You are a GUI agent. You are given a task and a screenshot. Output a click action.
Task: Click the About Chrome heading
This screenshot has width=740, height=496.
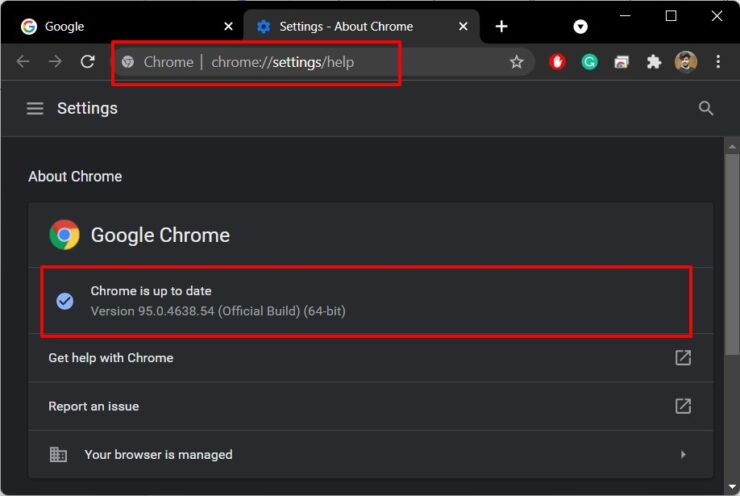[75, 177]
